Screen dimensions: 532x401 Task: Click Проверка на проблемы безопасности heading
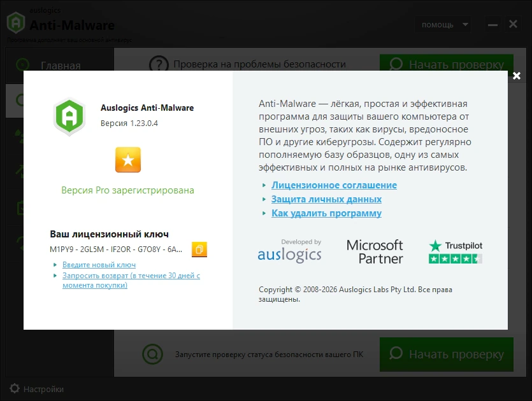tap(259, 64)
